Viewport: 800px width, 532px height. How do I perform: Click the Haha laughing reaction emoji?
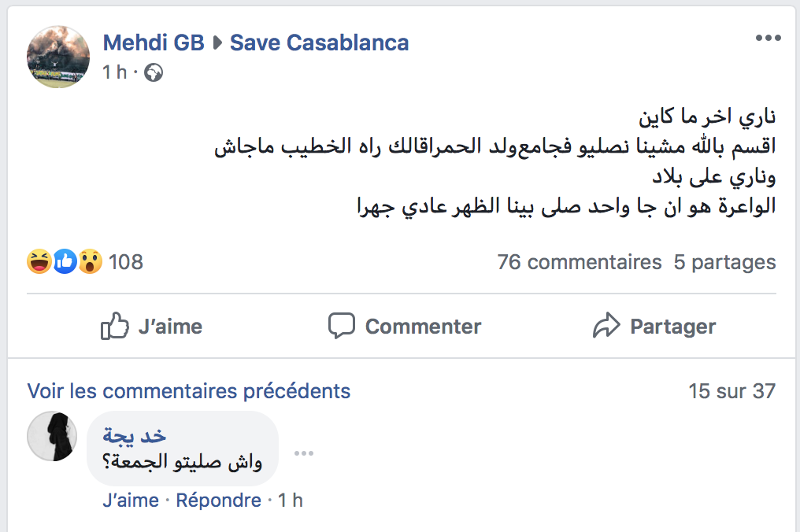click(39, 261)
